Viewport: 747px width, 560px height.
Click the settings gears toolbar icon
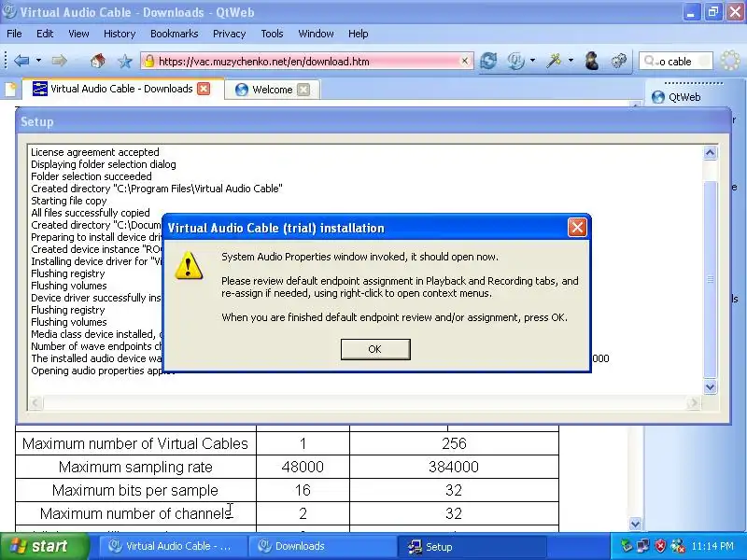[x=619, y=61]
